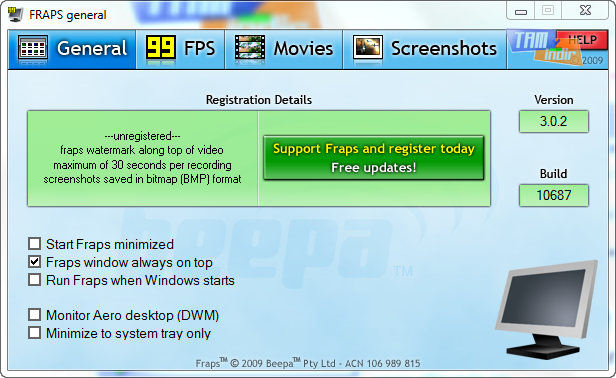
Task: Click the film strip Movies icon
Action: 250,48
